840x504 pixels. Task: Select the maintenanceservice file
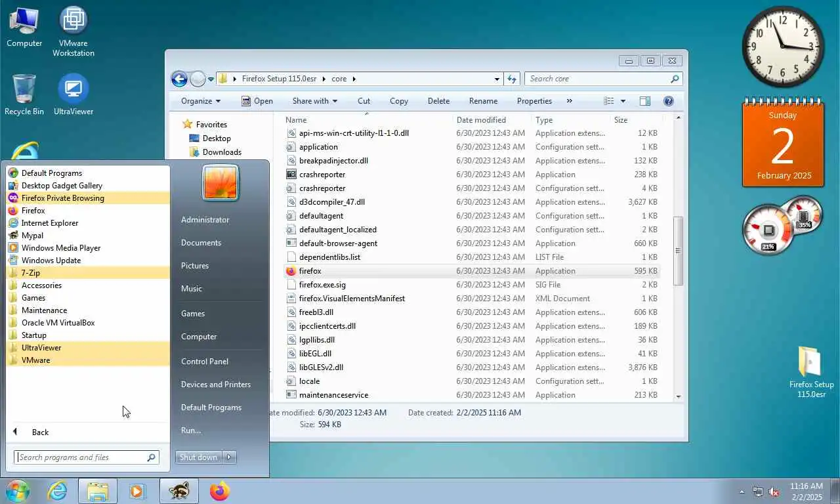click(472, 395)
